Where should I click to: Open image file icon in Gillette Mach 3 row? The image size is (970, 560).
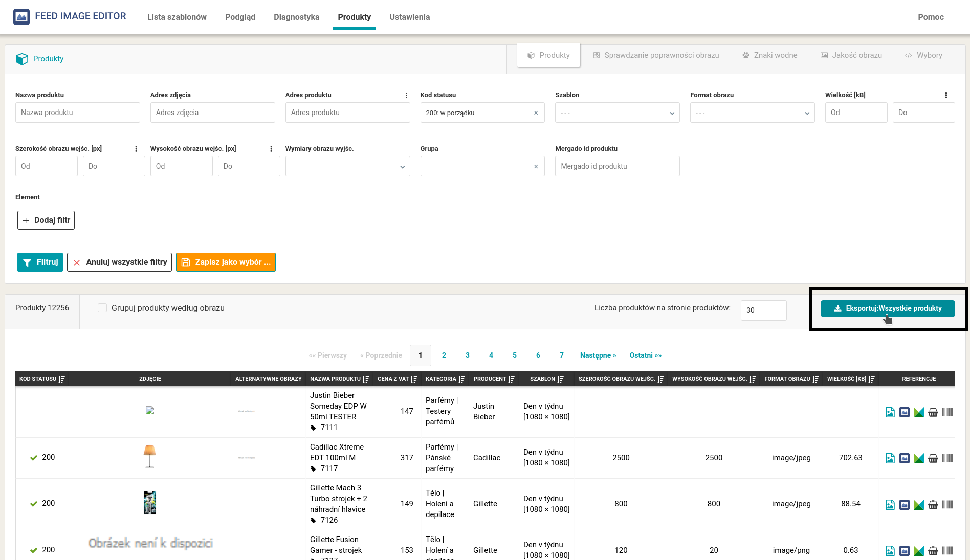point(890,505)
